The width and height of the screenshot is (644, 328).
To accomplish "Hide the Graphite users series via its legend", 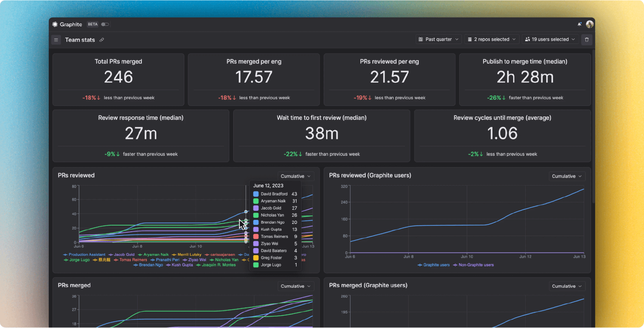I will (433, 265).
